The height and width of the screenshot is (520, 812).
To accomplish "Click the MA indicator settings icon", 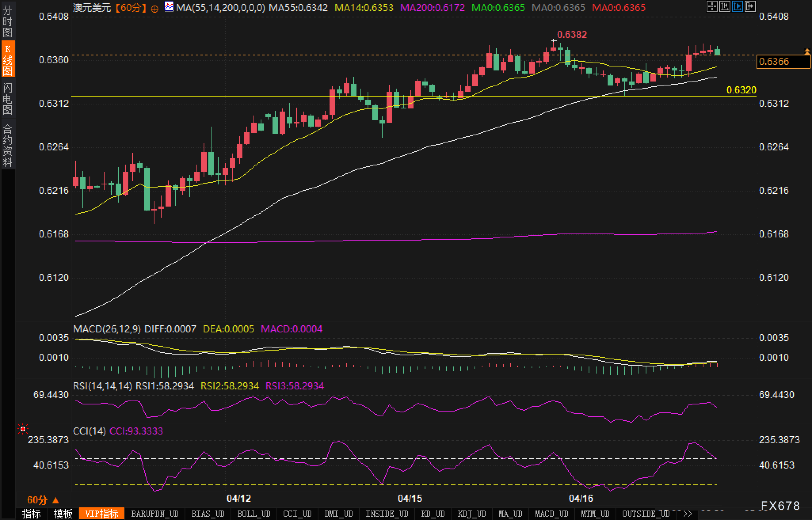I will [169, 7].
